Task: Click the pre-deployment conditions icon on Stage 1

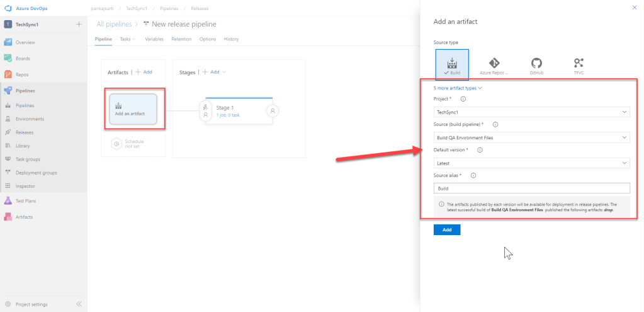Action: (x=205, y=111)
